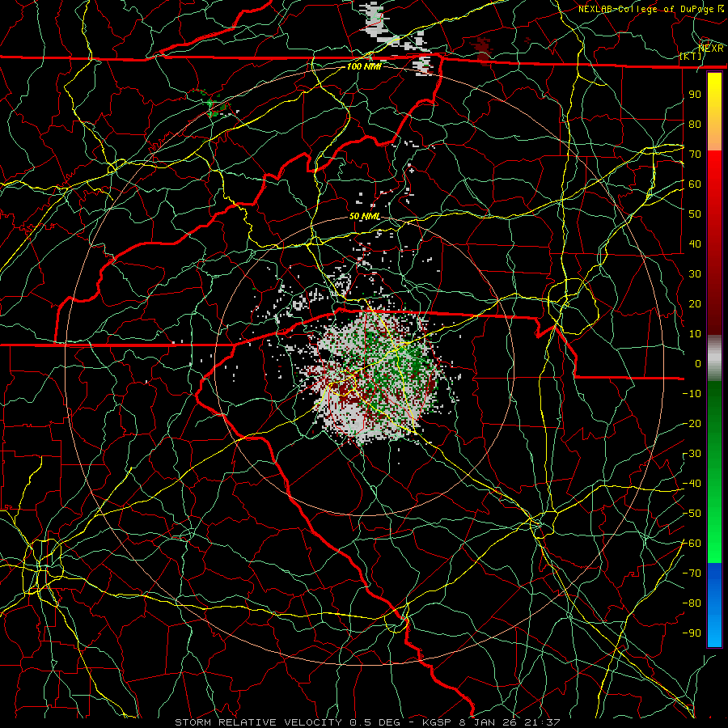Click the -70 value on the velocity scale

click(x=692, y=574)
